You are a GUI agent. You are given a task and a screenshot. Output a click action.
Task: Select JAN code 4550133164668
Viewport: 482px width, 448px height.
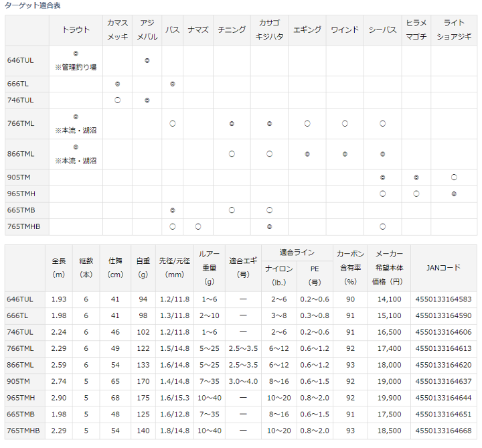tap(443, 431)
